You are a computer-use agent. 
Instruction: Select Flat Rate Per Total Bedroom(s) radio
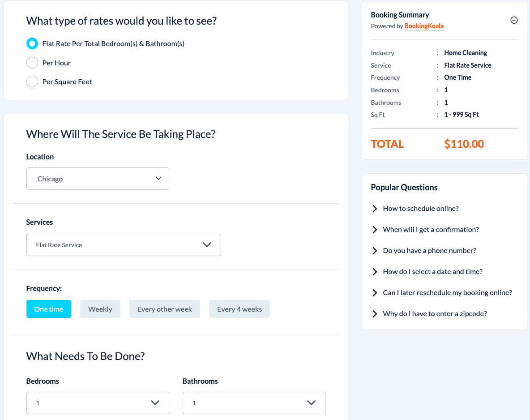32,43
